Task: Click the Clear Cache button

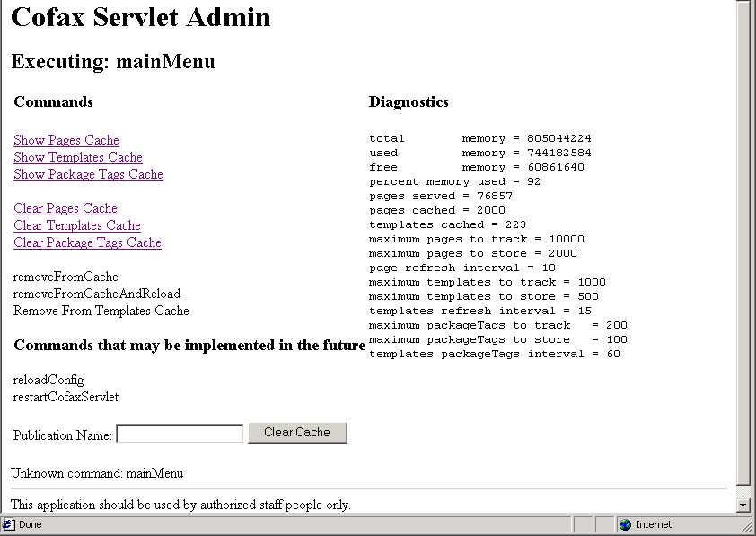Action: click(x=297, y=433)
